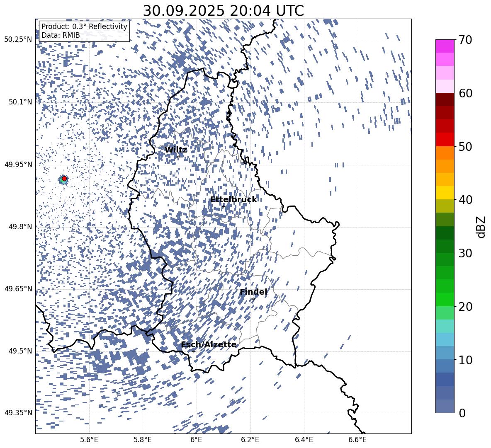Pick the yellow swatch above 40 dBZ

point(445,193)
